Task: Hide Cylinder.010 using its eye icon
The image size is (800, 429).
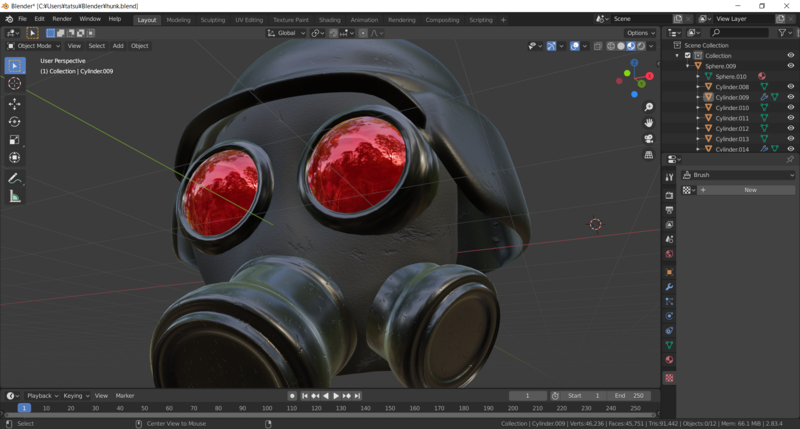Action: 791,108
